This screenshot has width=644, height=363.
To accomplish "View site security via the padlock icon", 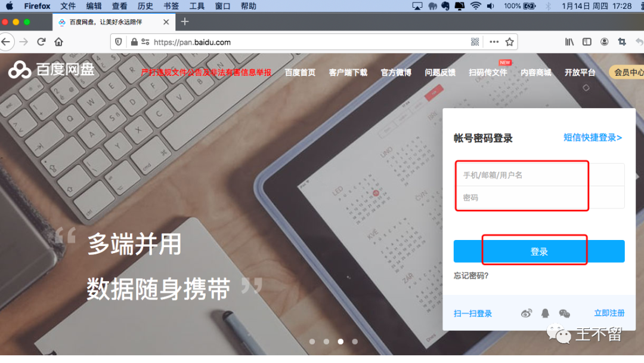I will (x=134, y=42).
